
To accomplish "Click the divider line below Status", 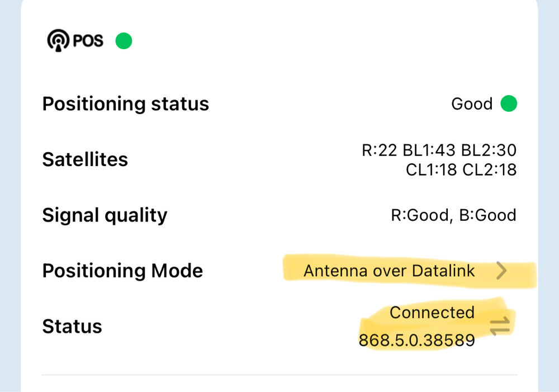I will 279,375.
